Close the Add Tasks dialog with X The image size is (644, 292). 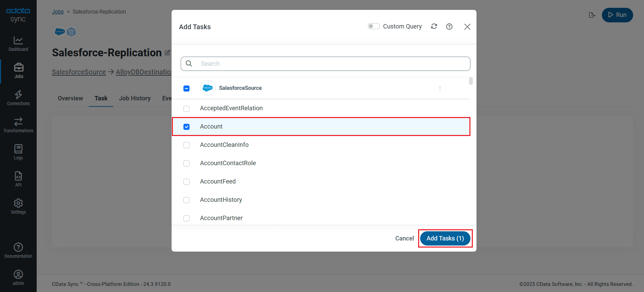(x=467, y=27)
